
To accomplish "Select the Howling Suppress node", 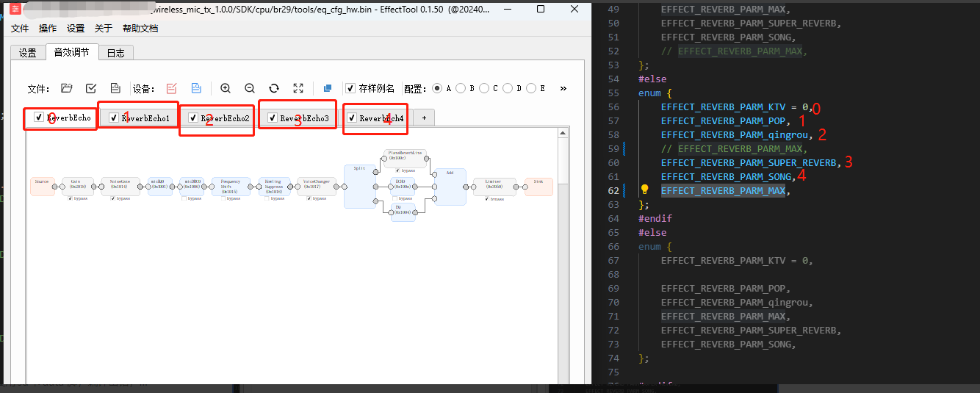I will 274,187.
